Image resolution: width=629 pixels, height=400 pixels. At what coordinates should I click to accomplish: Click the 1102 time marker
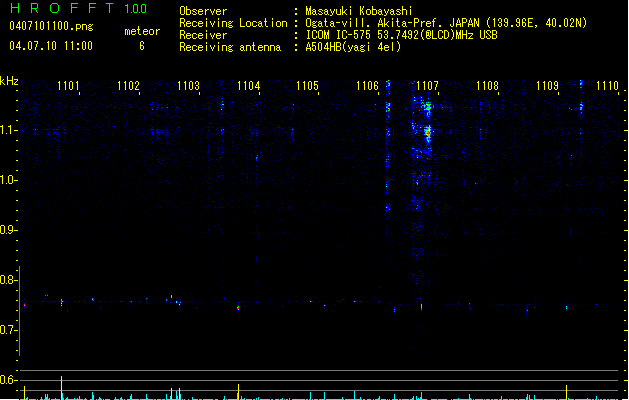click(x=128, y=86)
